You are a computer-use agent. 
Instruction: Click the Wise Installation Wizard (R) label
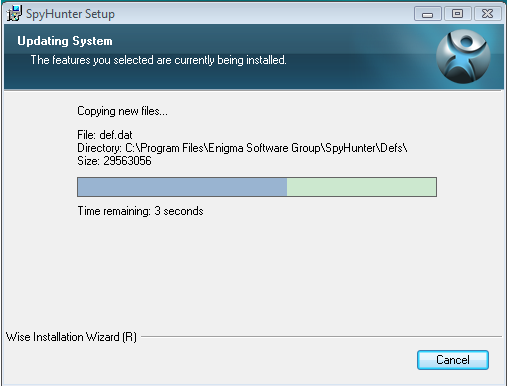tap(71, 337)
